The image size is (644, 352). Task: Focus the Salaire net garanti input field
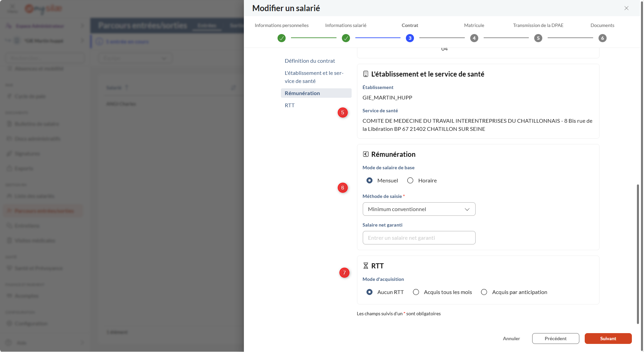point(419,238)
